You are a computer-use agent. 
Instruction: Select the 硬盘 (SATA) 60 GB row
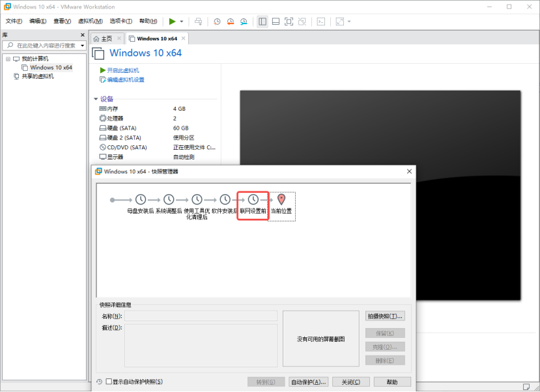(158, 128)
